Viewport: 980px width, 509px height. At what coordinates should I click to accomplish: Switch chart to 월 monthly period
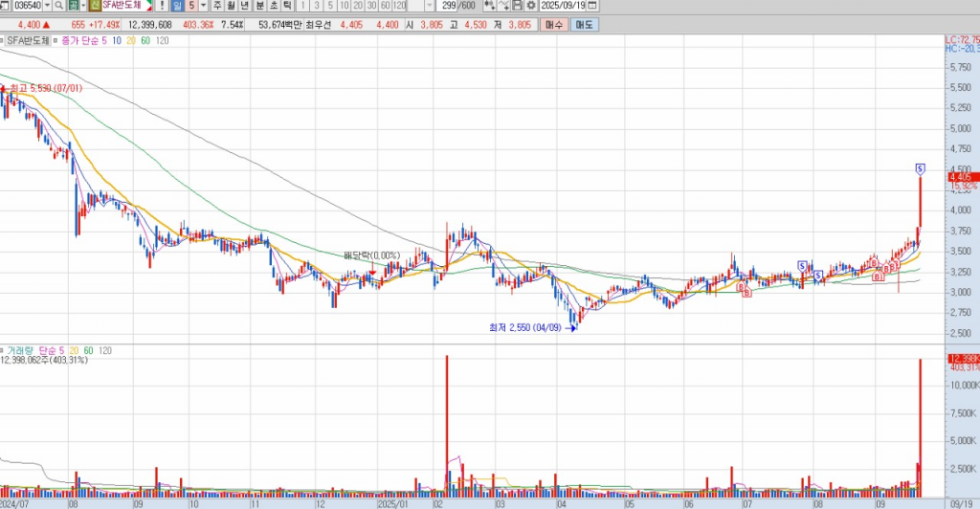click(231, 6)
